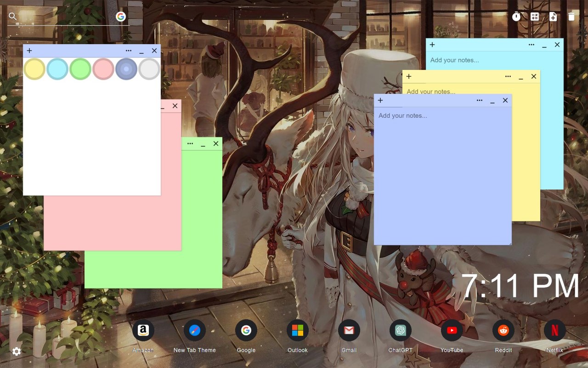
Task: Open the settings gear
Action: 17,351
